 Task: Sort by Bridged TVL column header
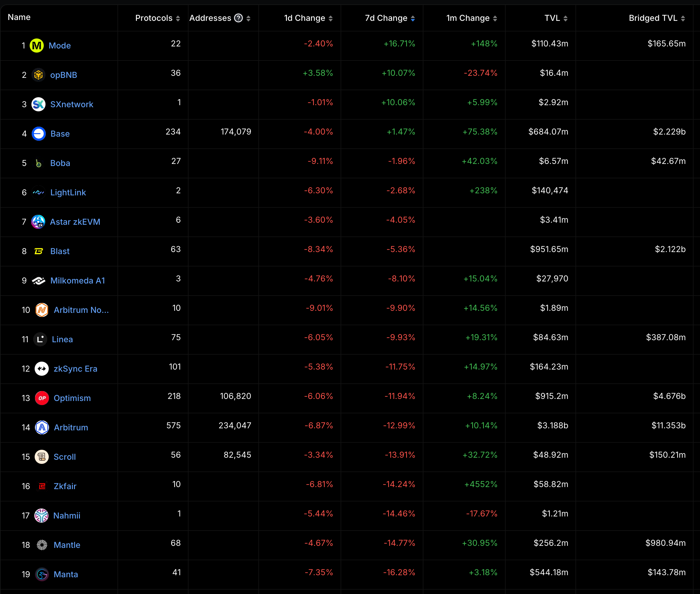coord(653,18)
